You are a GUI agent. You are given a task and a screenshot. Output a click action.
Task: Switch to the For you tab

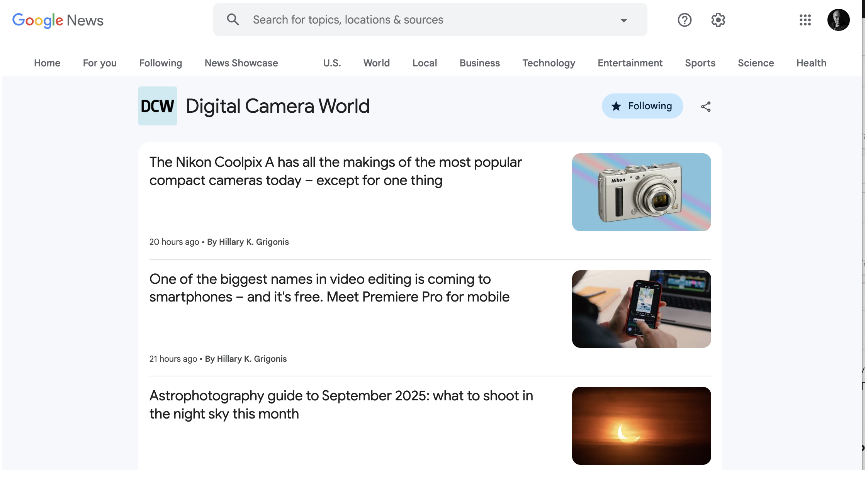click(x=100, y=63)
